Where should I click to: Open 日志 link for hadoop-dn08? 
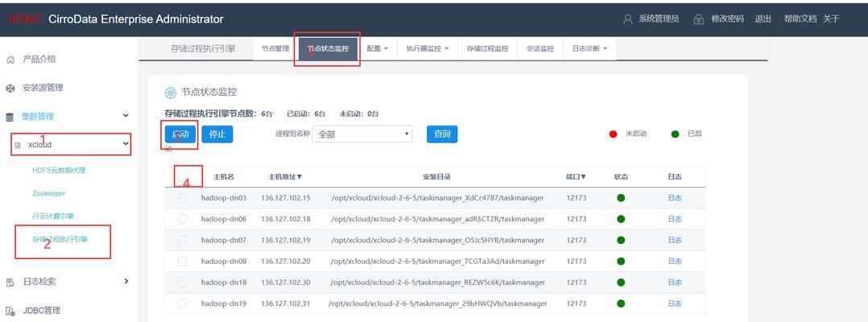674,261
